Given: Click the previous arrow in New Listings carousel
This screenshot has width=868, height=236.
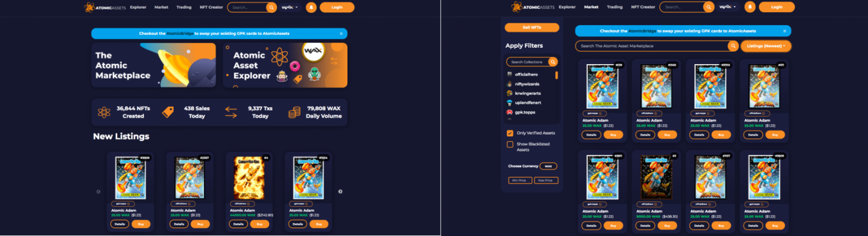Looking at the screenshot, I should [99, 192].
